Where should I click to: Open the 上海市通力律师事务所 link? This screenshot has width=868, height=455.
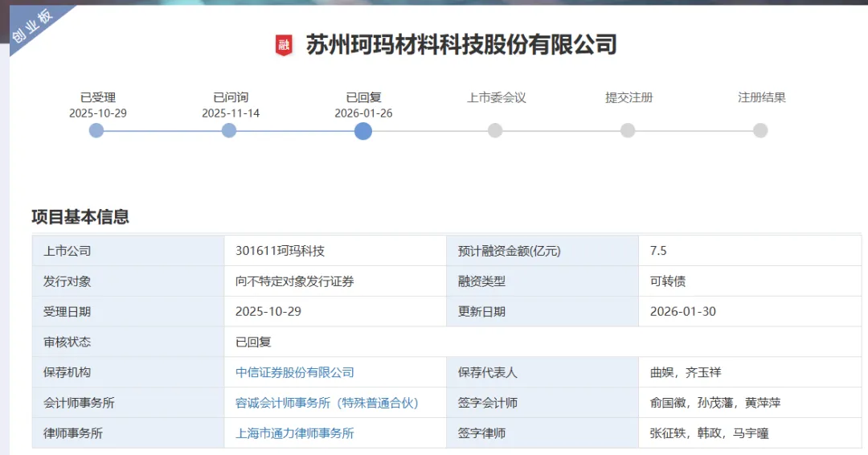[x=294, y=433]
